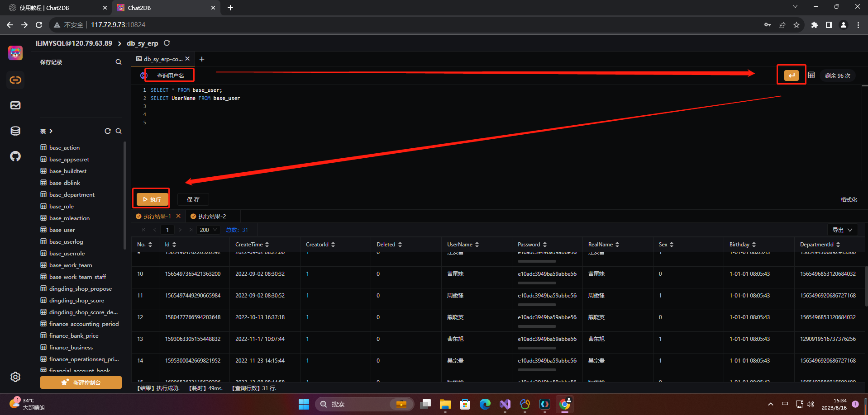This screenshot has height=415, width=868.
Task: Open File Explorer from the taskbar
Action: pos(445,404)
